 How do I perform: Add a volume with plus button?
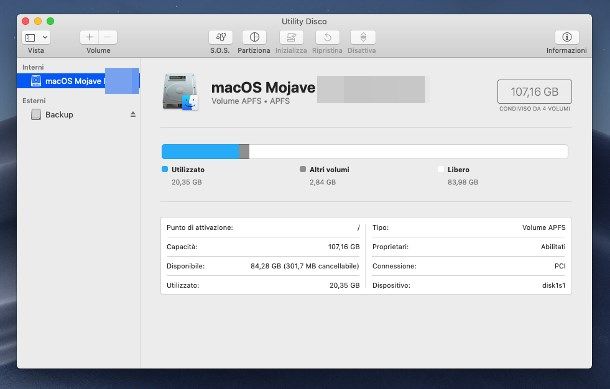click(89, 37)
